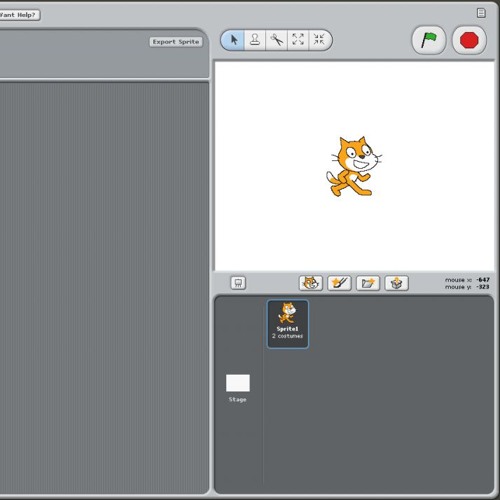Choose new sprite from file folder icon
The height and width of the screenshot is (500, 500).
point(368,283)
